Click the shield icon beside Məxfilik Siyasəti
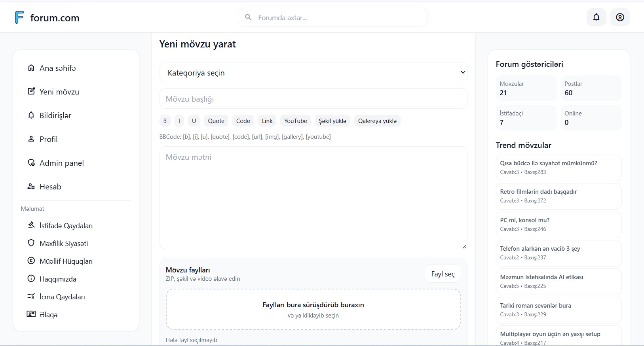Image resolution: width=644 pixels, height=346 pixels. coord(31,243)
